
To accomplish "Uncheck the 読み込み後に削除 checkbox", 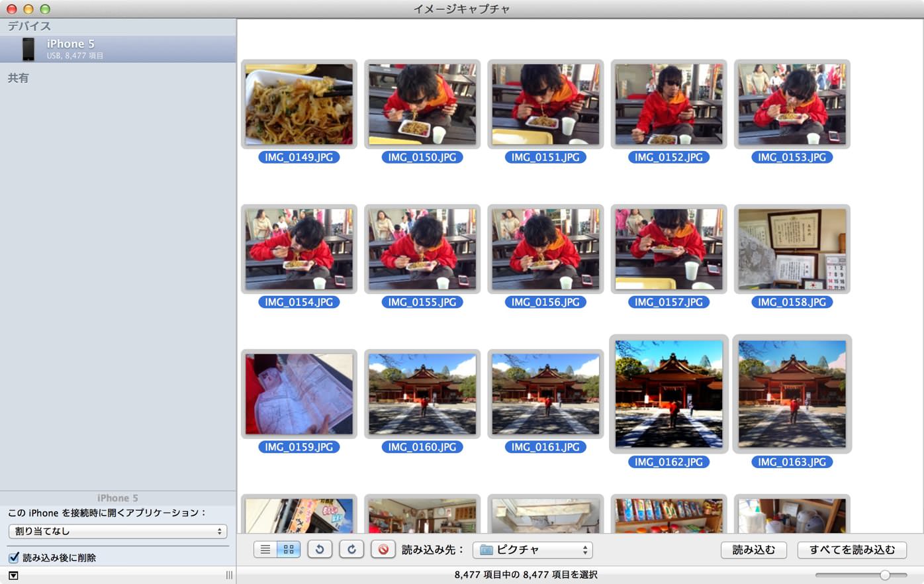I will (x=14, y=558).
